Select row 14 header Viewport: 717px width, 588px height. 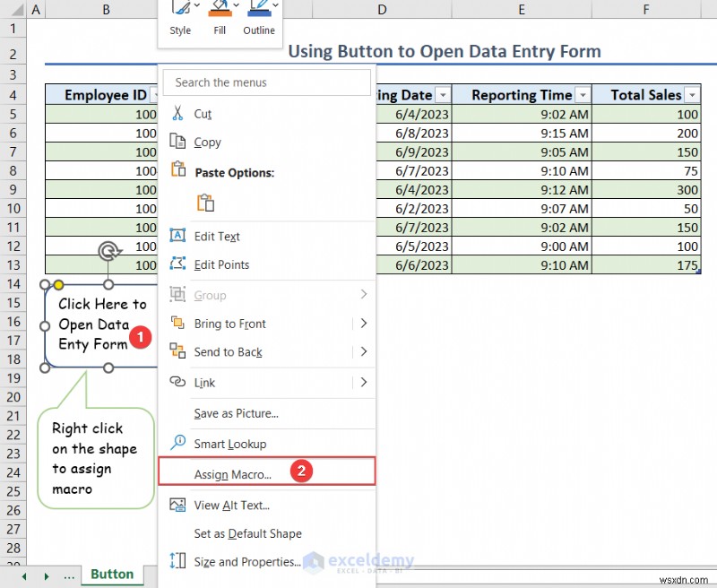(13, 284)
